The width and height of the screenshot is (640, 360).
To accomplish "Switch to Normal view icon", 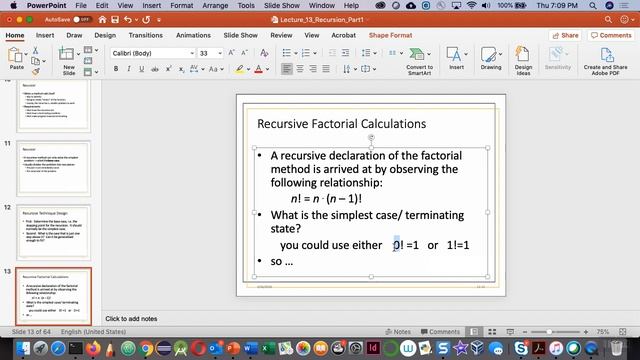I will point(474,332).
